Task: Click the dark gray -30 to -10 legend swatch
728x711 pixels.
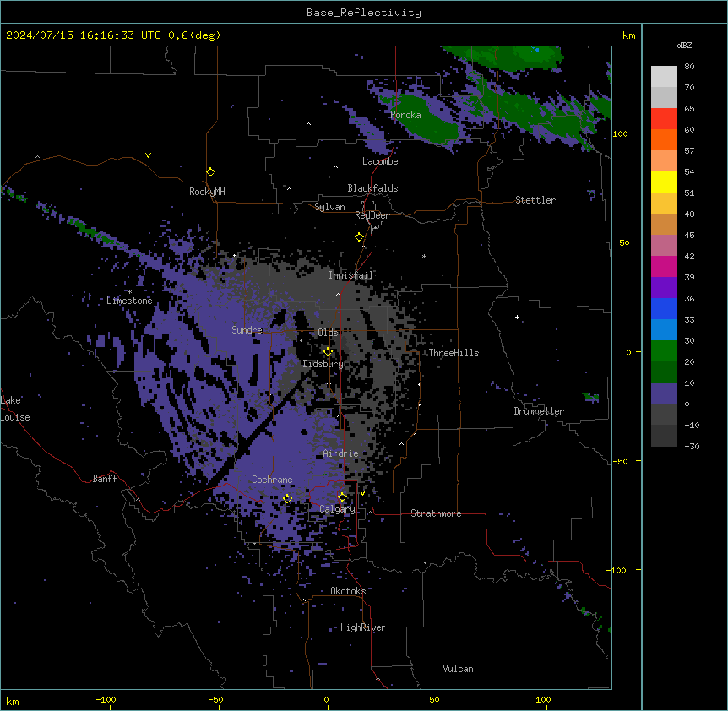Action: [664, 436]
